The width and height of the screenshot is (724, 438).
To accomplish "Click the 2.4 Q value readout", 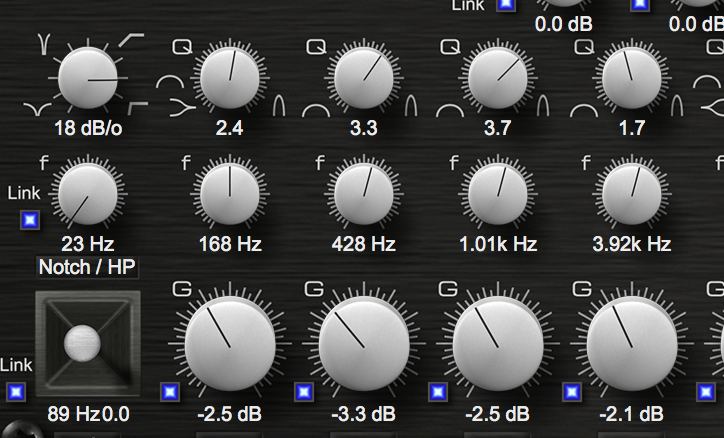I will [229, 128].
